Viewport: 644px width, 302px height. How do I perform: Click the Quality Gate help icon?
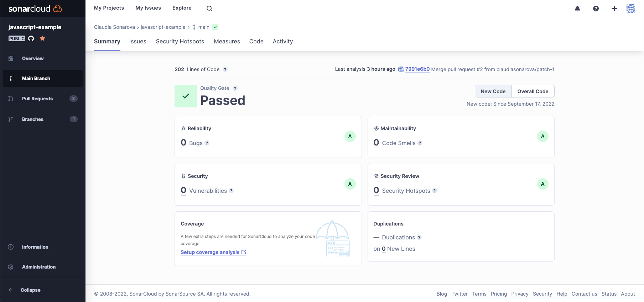coord(235,88)
